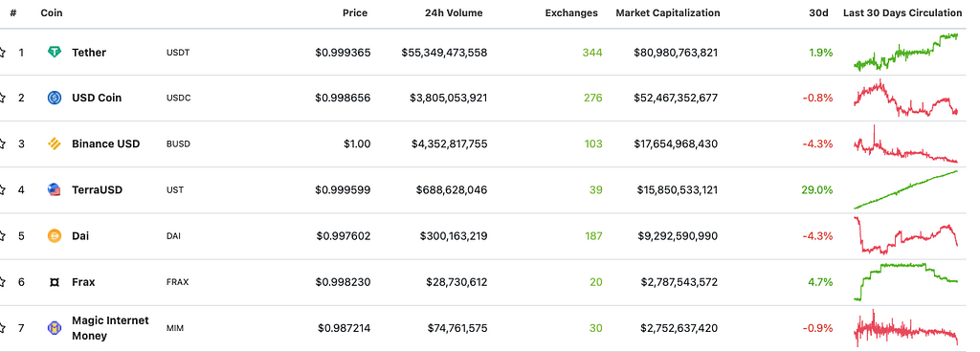Click the Tether coin logo icon
The height and width of the screenshot is (352, 980).
(55, 53)
